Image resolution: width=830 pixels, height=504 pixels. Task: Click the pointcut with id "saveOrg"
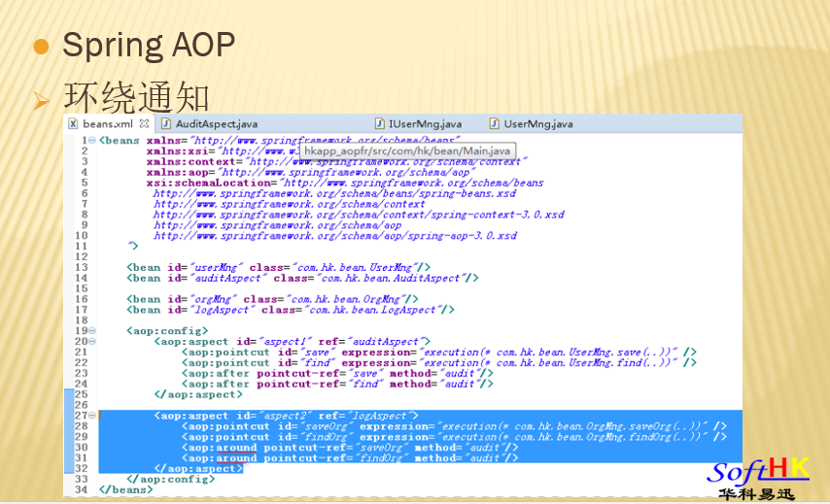pos(454,425)
